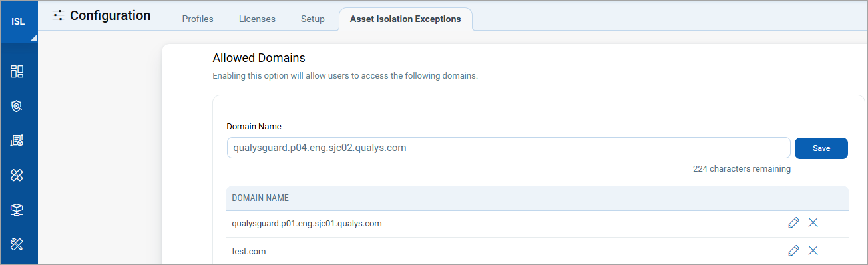The image size is (868, 265).
Task: Open the ISL module picker
Action: [x=19, y=22]
